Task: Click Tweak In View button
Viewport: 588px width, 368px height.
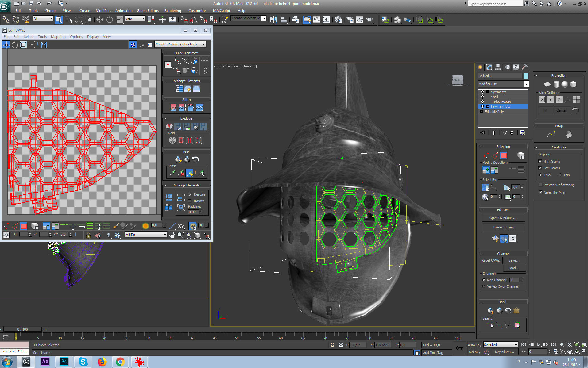Action: pyautogui.click(x=503, y=227)
